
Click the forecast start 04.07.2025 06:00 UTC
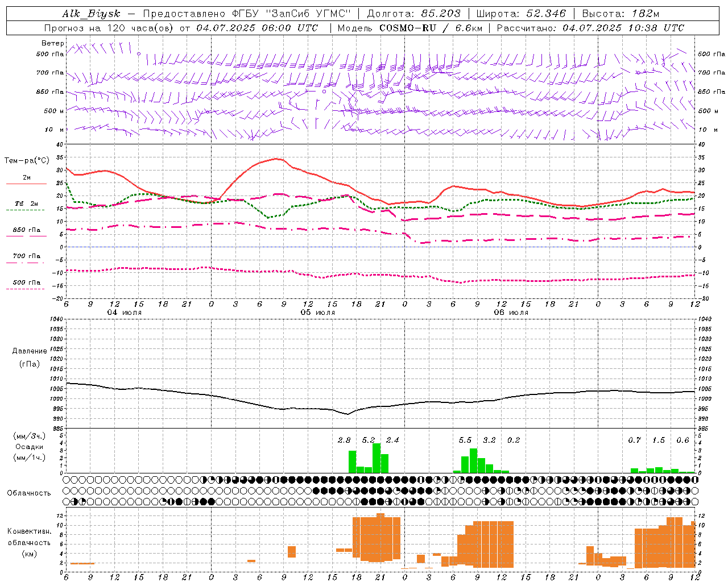pyautogui.click(x=258, y=28)
